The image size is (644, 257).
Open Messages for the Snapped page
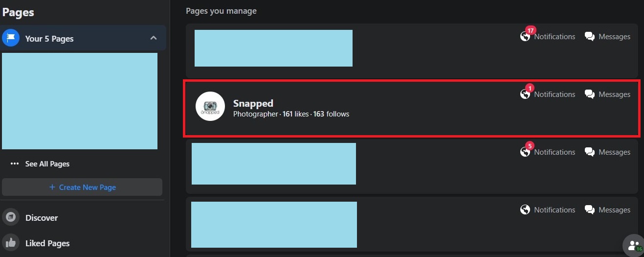(608, 94)
